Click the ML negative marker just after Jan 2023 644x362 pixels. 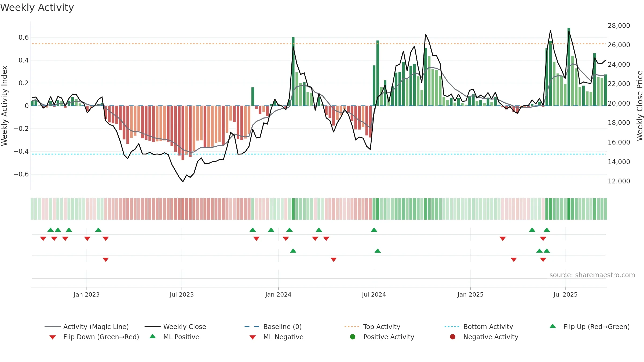tap(105, 260)
